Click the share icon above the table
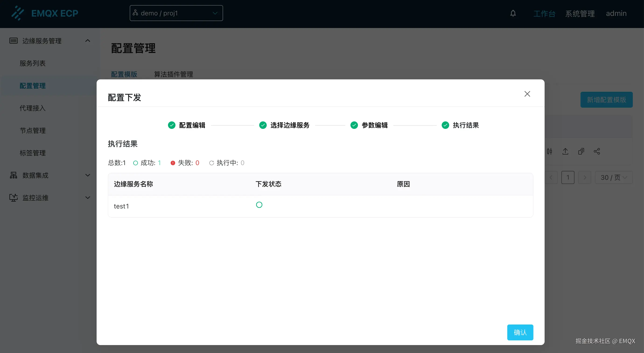This screenshot has width=644, height=353. (597, 151)
